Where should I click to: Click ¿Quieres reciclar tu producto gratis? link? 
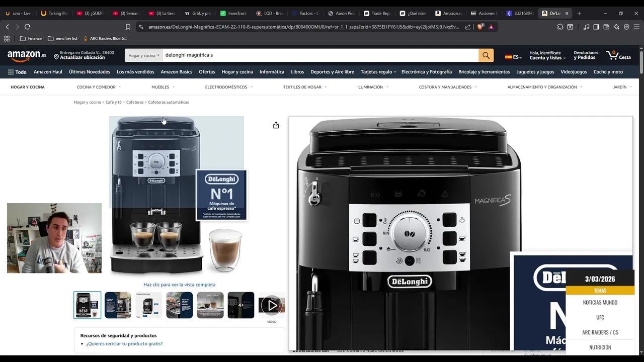[124, 344]
